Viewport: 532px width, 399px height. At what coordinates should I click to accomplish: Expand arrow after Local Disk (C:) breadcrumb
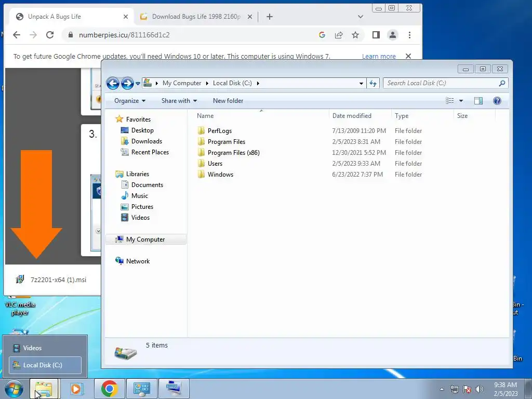(258, 83)
